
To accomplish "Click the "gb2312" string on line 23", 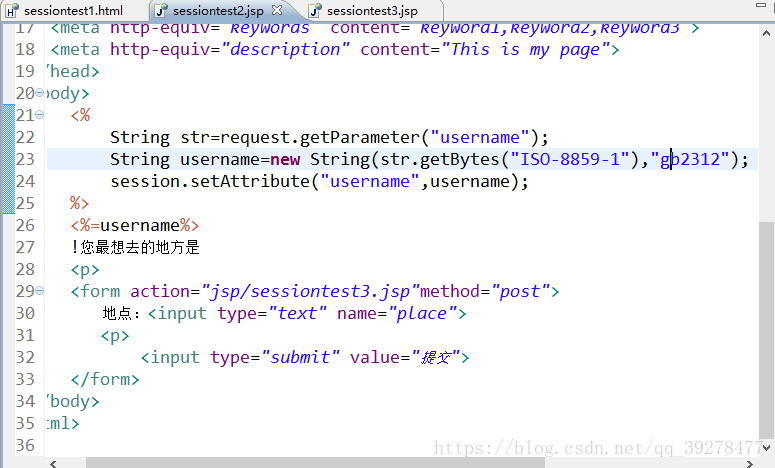I will [690, 159].
